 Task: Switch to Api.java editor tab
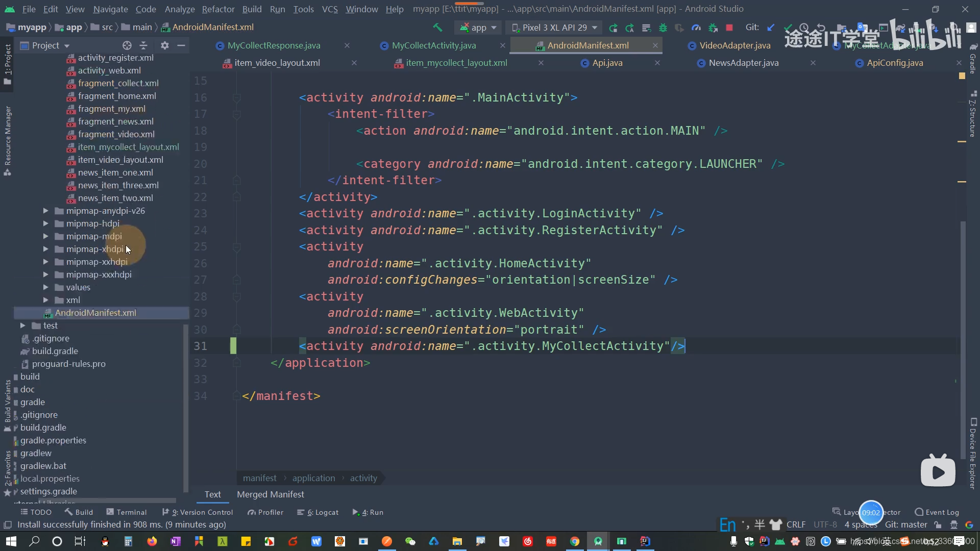[607, 63]
